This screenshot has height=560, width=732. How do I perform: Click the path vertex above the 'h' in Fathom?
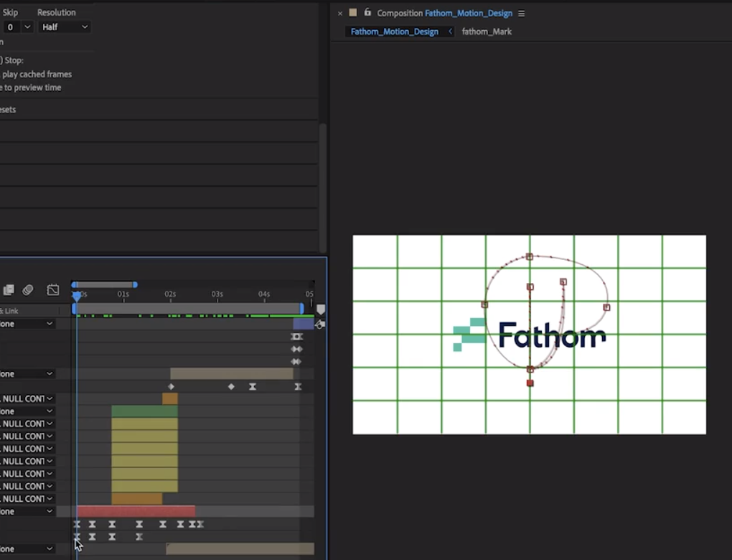(x=563, y=281)
